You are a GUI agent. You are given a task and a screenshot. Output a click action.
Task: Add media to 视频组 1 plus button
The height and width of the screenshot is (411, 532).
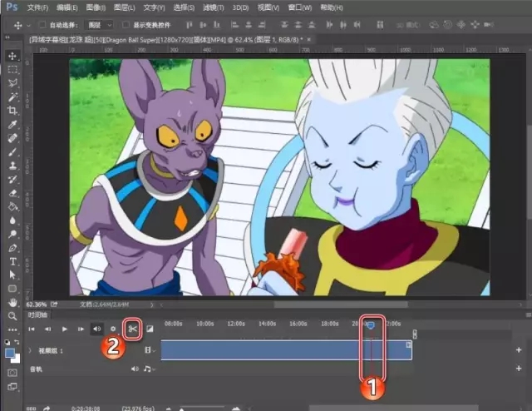tap(519, 350)
